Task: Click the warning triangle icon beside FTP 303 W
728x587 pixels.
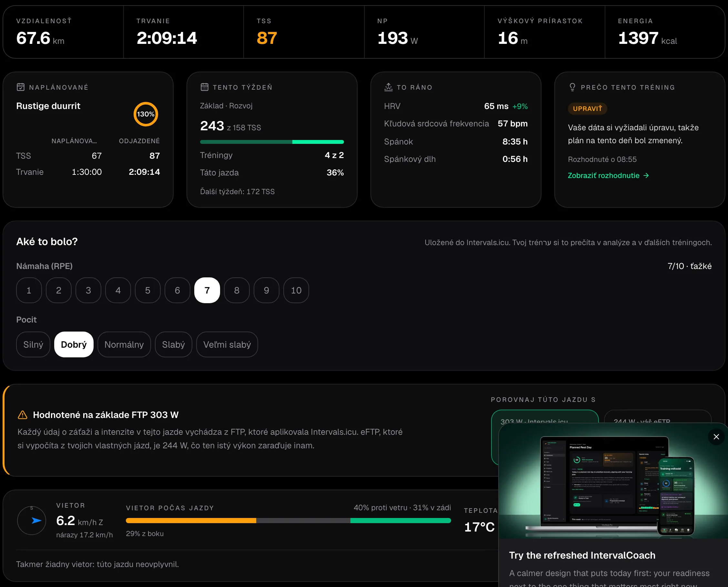Action: click(x=22, y=415)
